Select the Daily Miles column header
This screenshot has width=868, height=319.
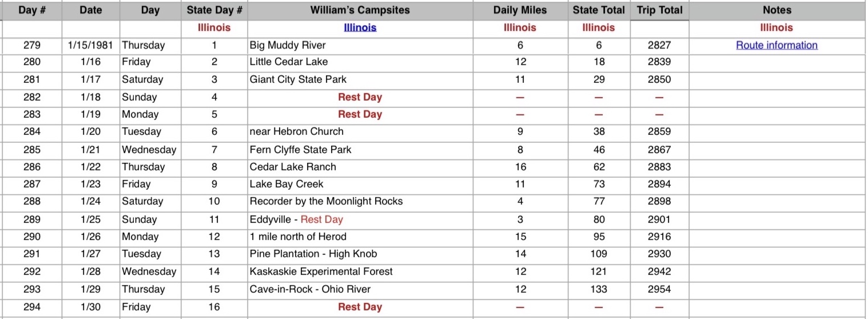[520, 10]
